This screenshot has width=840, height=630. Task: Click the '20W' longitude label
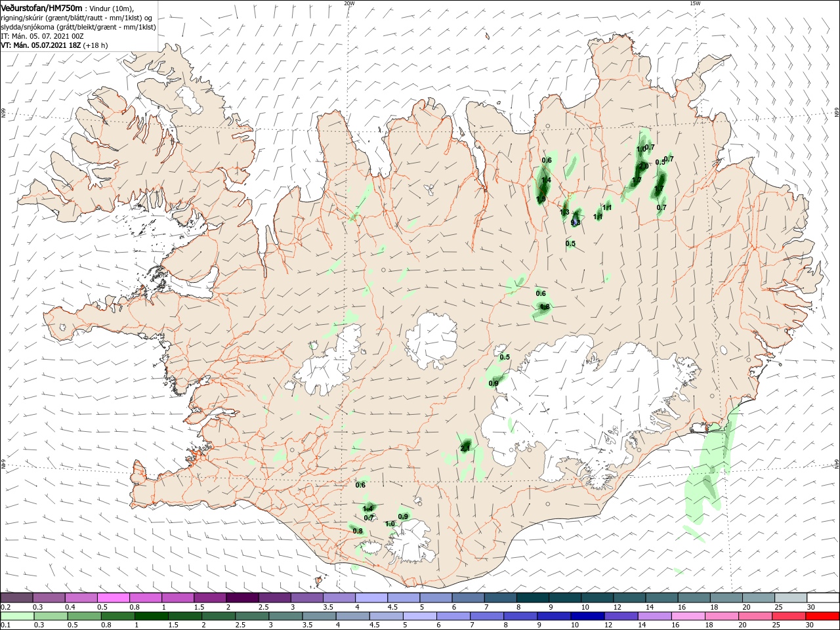coord(349,3)
